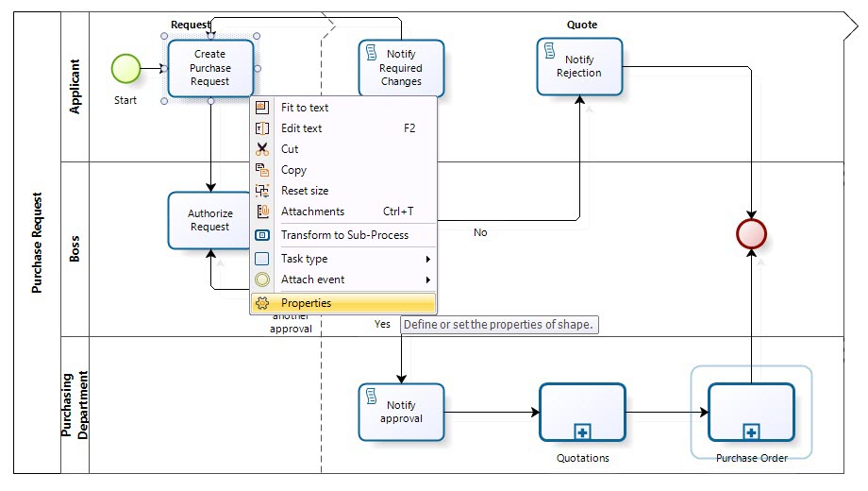The width and height of the screenshot is (868, 491).
Task: Click the Attach event circle icon
Action: pyautogui.click(x=262, y=279)
